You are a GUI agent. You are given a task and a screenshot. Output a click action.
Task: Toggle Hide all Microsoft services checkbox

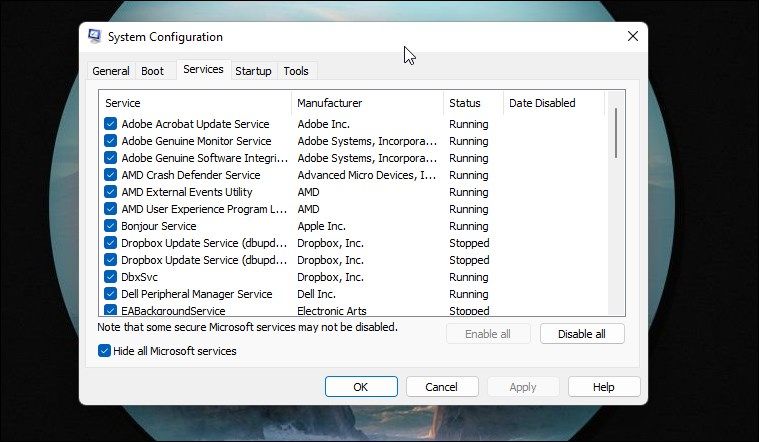pos(105,351)
